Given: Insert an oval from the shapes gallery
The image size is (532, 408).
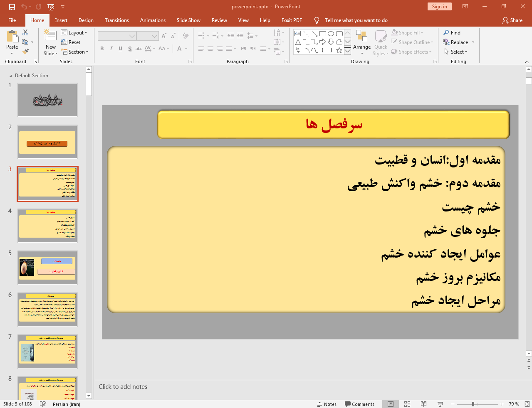Looking at the screenshot, I should pos(331,34).
